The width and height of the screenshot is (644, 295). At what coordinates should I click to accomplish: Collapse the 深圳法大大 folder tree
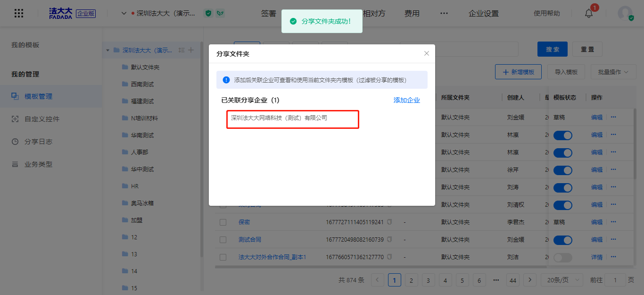[108, 50]
